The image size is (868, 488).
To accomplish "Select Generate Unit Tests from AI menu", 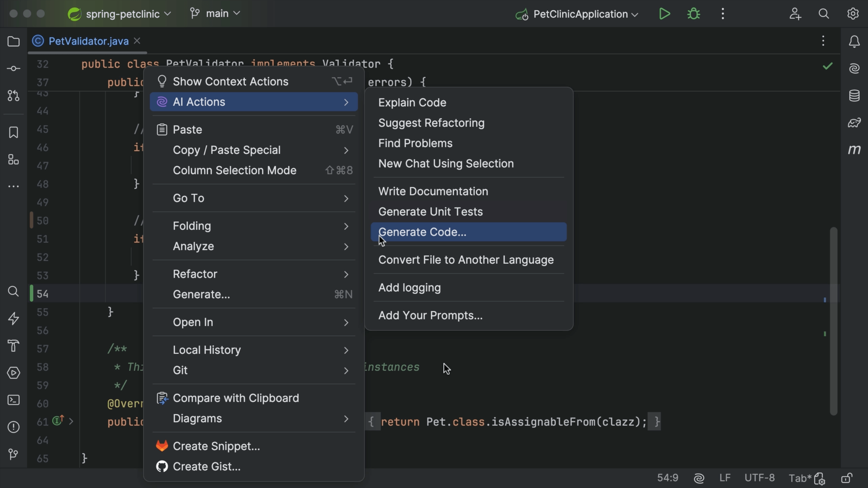I will pos(430,211).
